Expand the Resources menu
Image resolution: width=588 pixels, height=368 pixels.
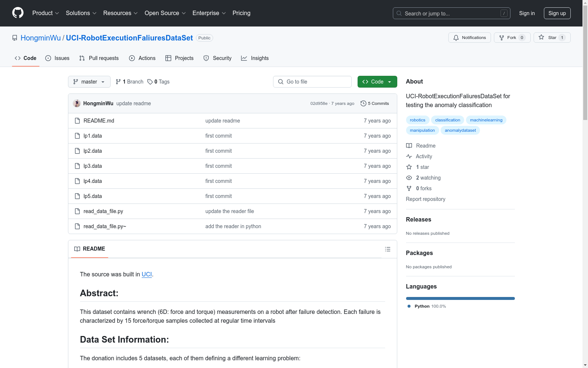pos(121,13)
